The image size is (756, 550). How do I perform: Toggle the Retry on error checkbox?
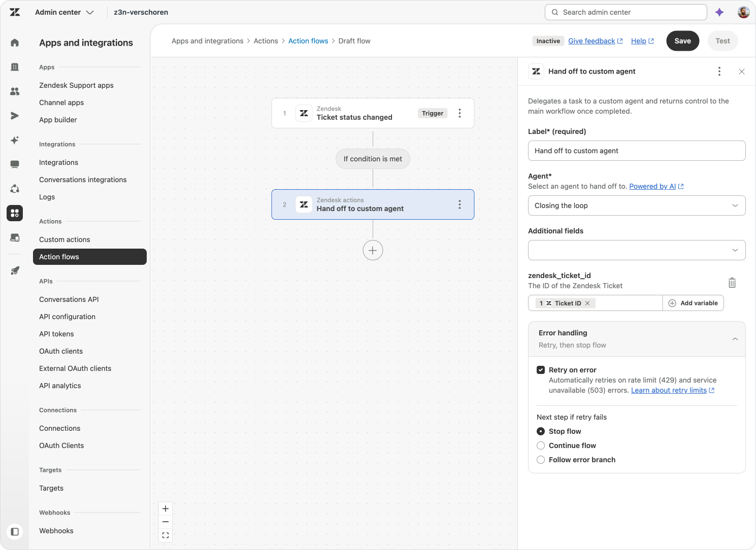(x=541, y=370)
